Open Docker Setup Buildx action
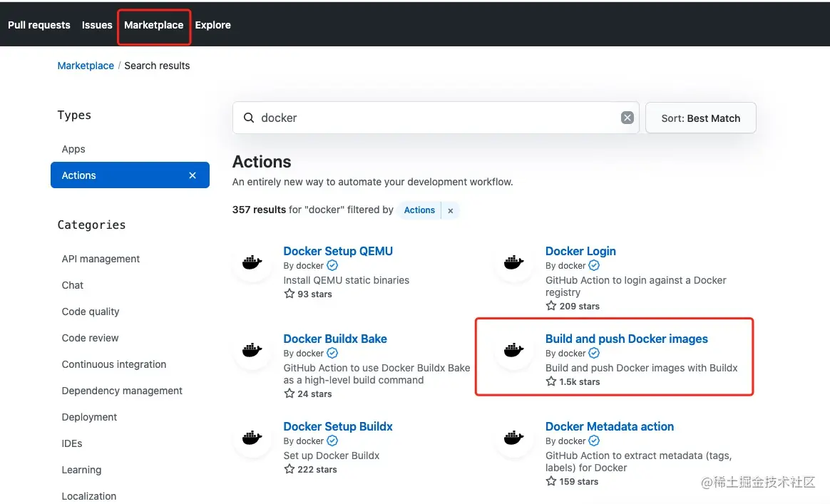Screen dimensions: 830x504 tap(338, 427)
